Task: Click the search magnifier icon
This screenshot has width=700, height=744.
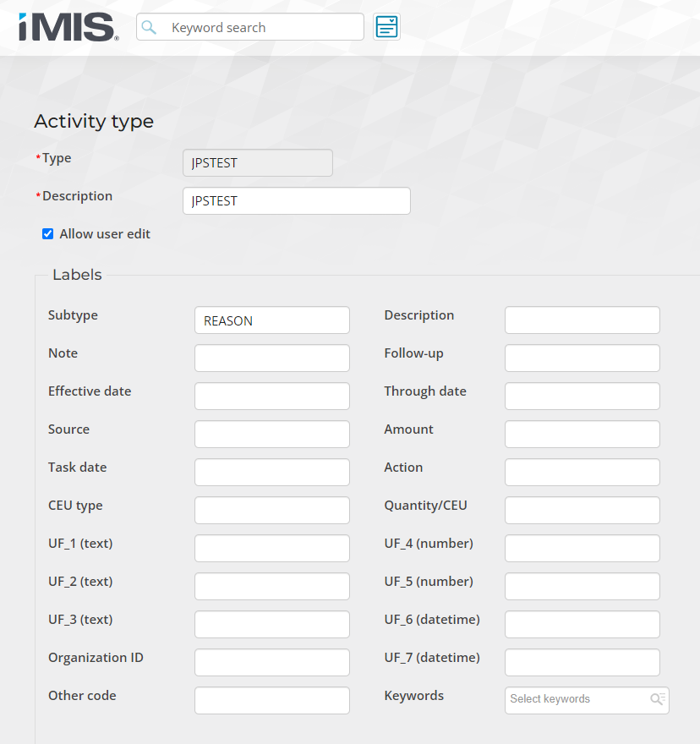Action: (x=149, y=27)
